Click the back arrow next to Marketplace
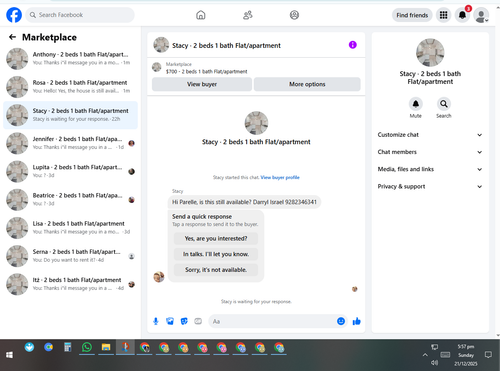500x371 pixels. point(12,37)
